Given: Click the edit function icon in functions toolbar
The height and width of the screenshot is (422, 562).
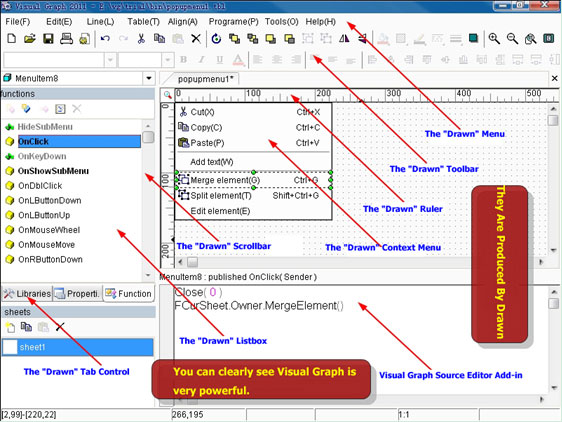Looking at the screenshot, I should click(x=26, y=108).
